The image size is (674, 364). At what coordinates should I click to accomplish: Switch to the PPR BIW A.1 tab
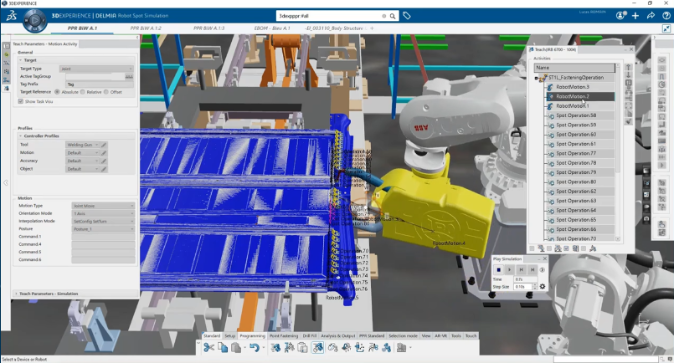click(82, 28)
